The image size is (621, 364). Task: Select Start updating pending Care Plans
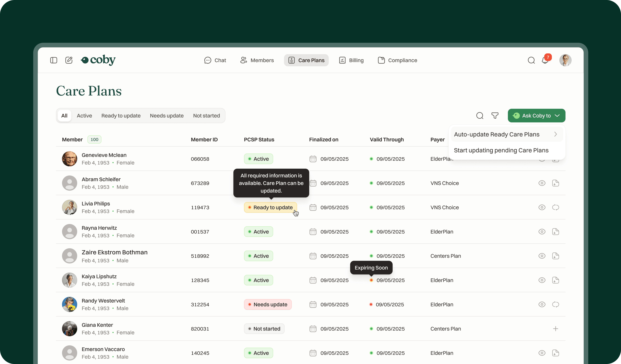[x=501, y=150]
